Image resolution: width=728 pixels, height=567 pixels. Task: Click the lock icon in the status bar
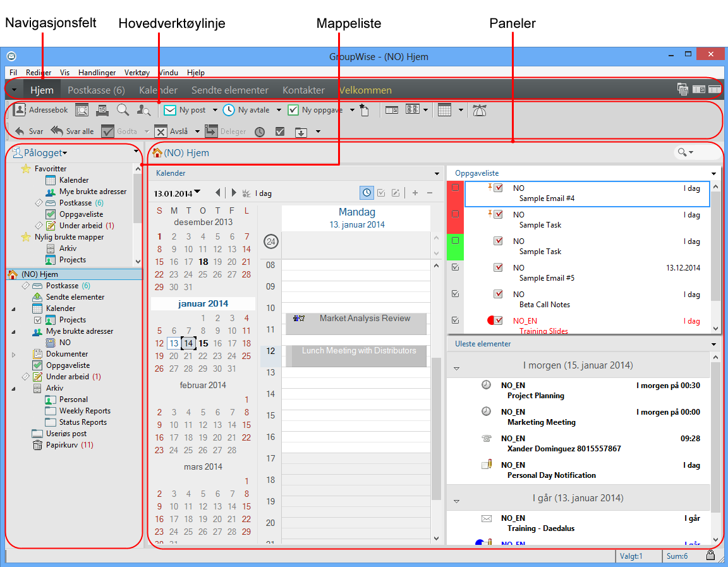pos(710,556)
